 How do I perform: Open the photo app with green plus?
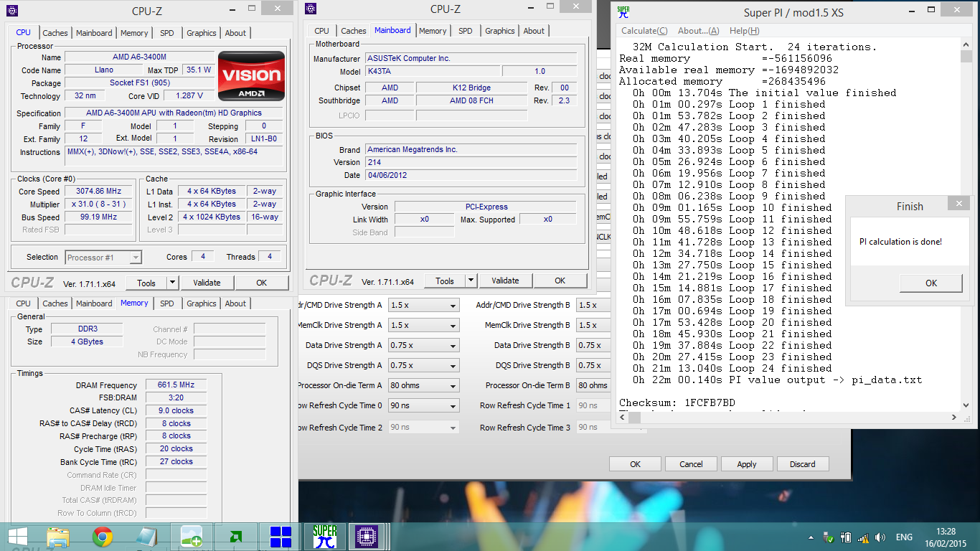(192, 537)
